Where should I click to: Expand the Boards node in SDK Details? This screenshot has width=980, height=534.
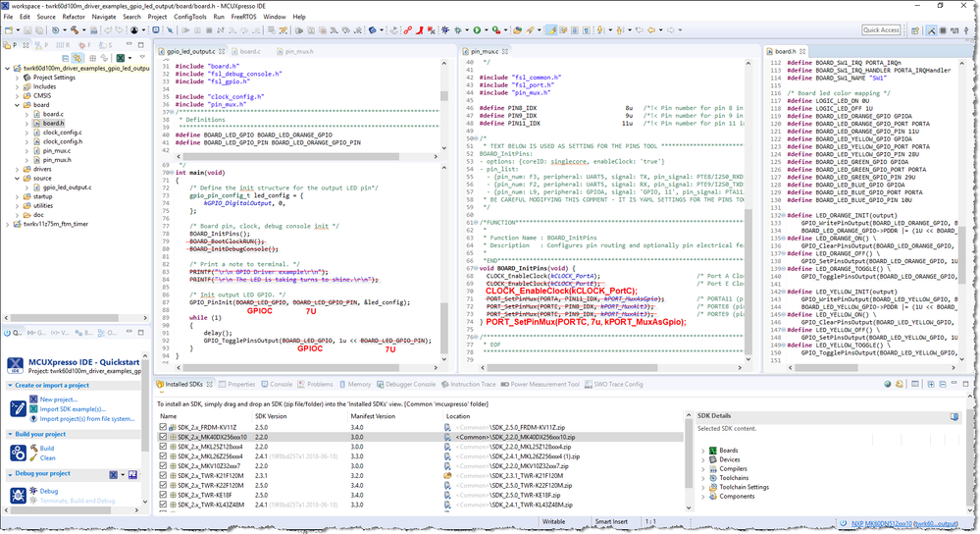tap(702, 451)
